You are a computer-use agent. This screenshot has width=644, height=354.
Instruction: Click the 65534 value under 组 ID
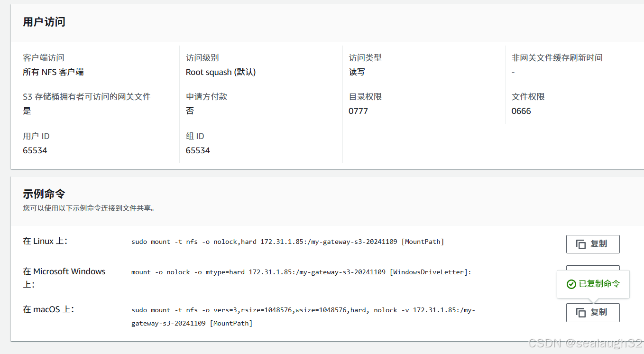198,150
